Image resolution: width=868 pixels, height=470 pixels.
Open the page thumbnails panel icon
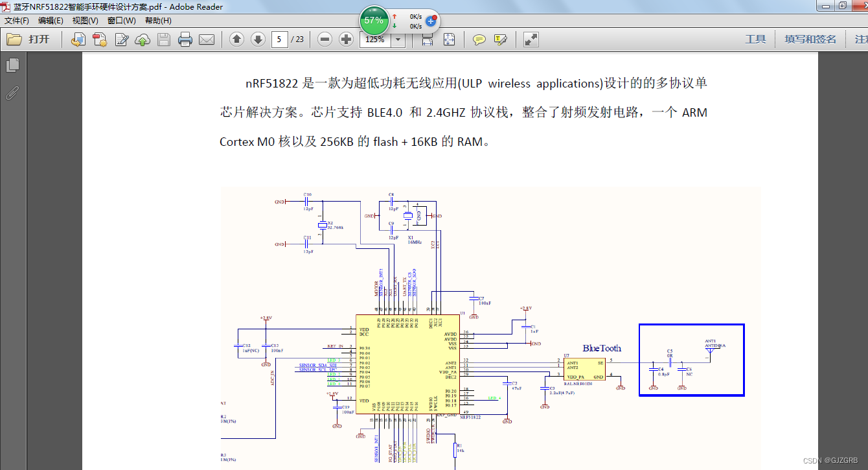click(x=13, y=65)
